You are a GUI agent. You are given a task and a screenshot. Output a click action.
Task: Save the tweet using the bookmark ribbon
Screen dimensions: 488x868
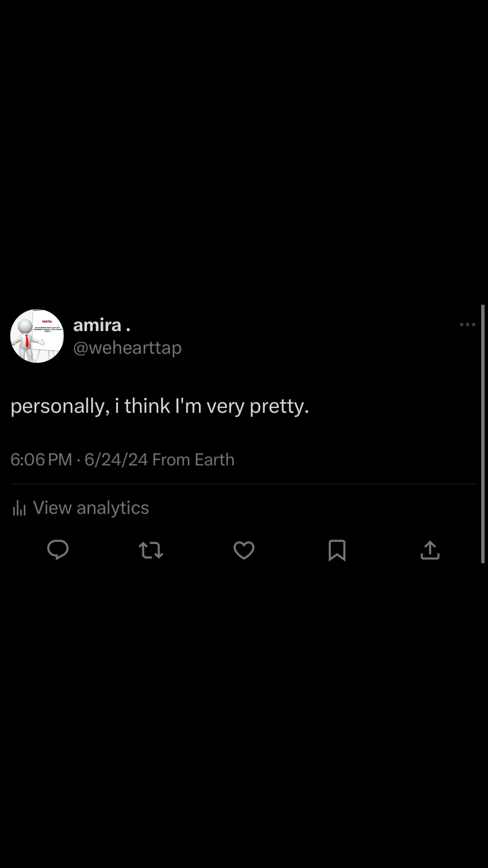tap(338, 550)
